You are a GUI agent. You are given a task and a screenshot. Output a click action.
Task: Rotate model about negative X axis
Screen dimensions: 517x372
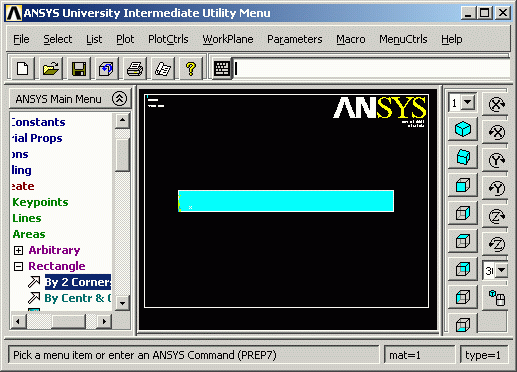tap(496, 132)
